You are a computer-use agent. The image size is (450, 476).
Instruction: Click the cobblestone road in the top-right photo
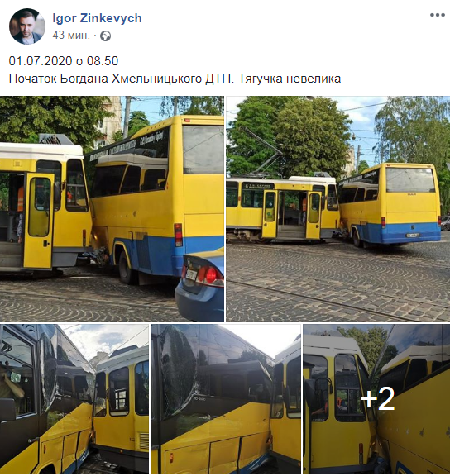click(338, 283)
